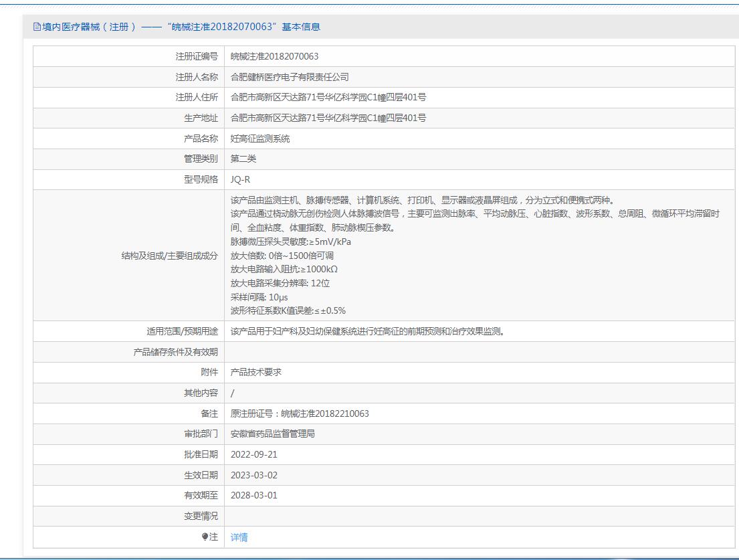
Task: Select the 注册证编号 value 皖械注准20182070063 in the table
Action: point(274,57)
